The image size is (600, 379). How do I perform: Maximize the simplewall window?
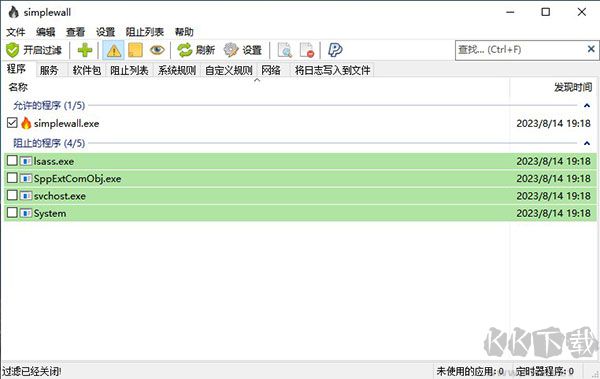tap(546, 12)
